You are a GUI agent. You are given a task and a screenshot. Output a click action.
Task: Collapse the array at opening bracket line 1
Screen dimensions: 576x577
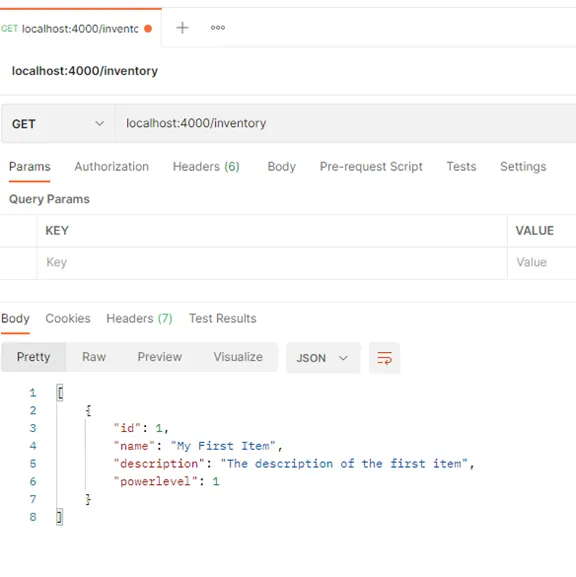(60, 393)
